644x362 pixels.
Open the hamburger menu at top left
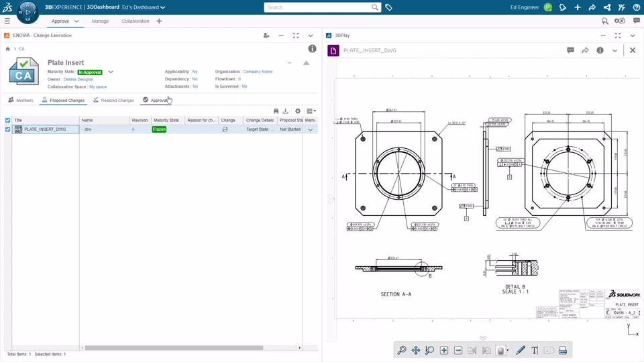tap(7, 21)
